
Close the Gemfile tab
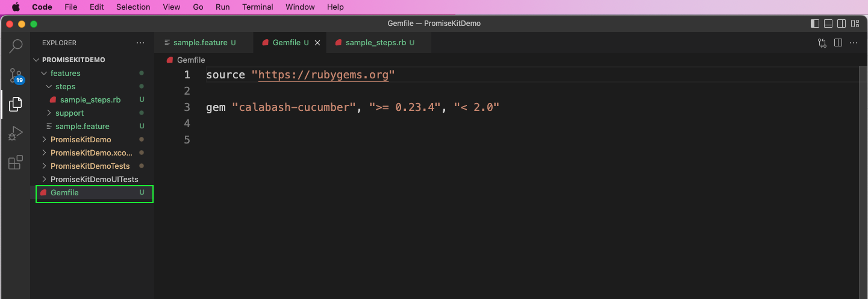[x=317, y=43]
